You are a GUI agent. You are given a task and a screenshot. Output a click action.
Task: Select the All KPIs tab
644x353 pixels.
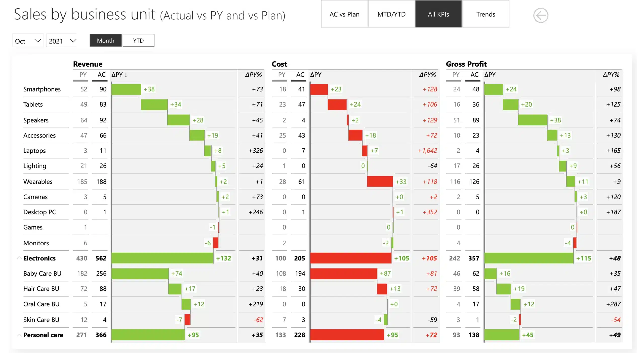[x=438, y=14]
